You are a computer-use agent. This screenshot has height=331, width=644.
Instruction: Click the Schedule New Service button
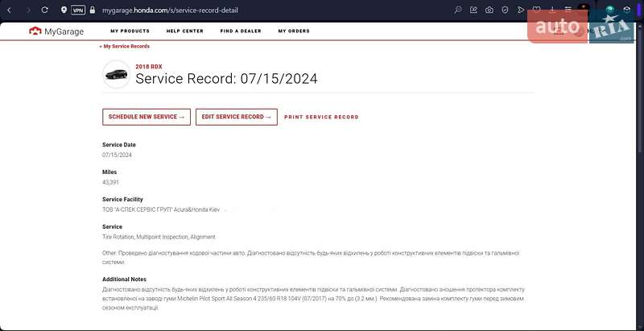147,117
